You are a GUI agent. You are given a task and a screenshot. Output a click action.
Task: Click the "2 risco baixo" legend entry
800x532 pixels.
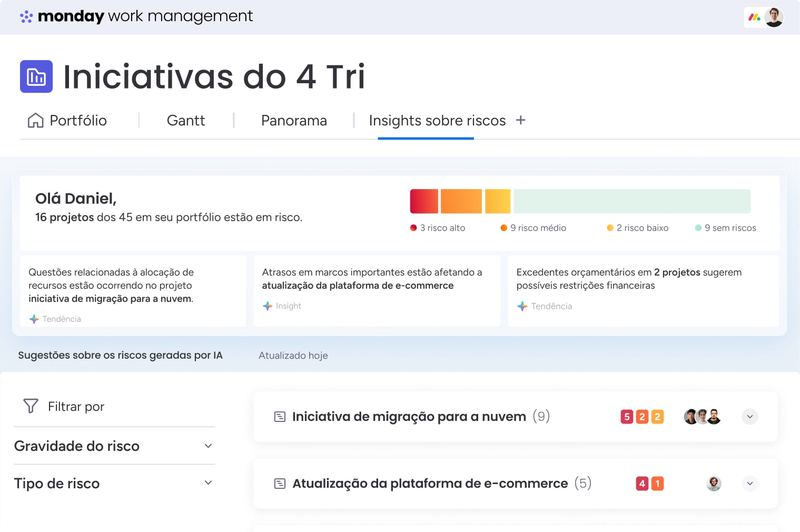tap(638, 228)
